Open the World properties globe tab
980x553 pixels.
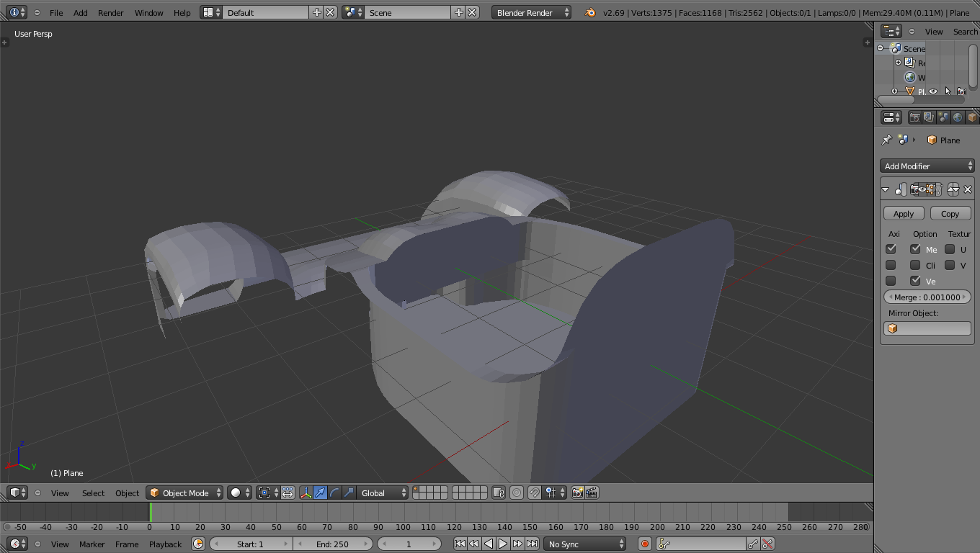point(958,117)
